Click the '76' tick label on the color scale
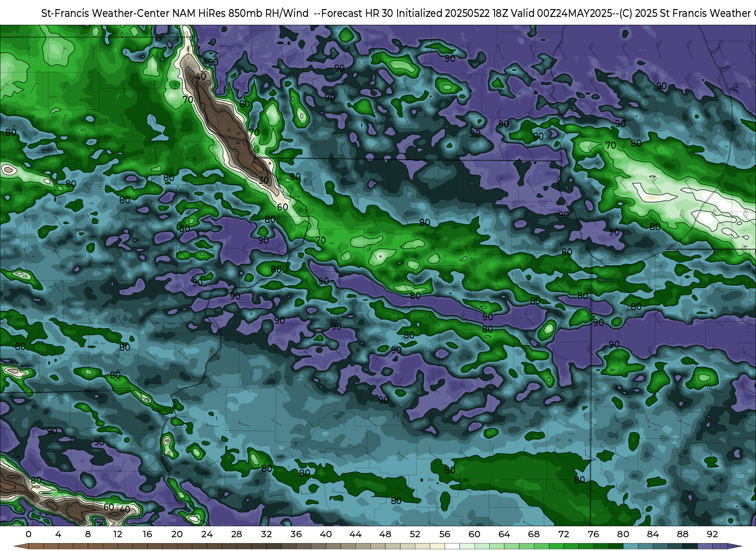This screenshot has height=551, width=756. 593,534
